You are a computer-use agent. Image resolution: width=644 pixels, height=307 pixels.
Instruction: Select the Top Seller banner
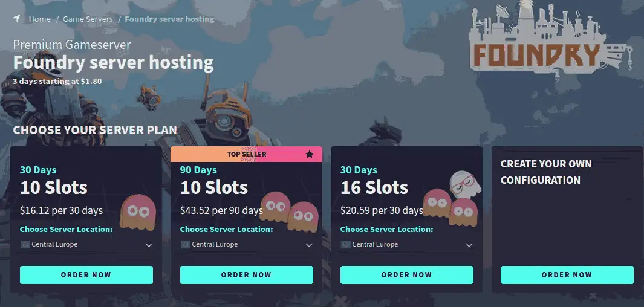(247, 154)
